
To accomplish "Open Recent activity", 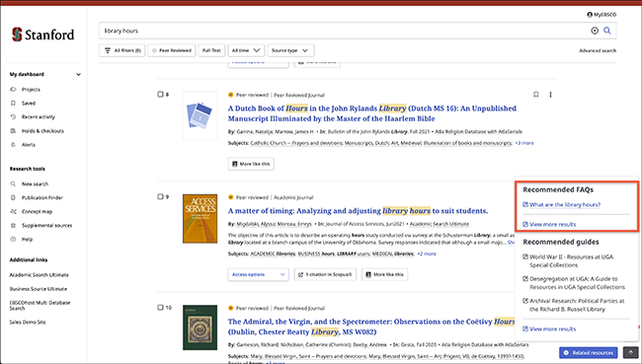I will [x=39, y=117].
